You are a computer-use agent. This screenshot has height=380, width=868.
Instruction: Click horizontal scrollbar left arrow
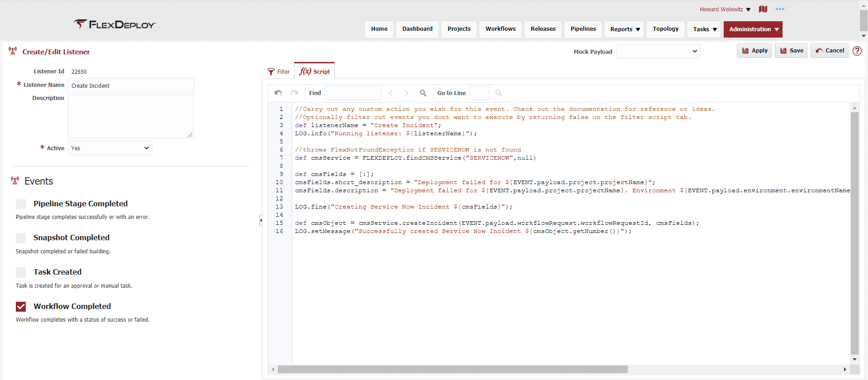click(x=273, y=370)
